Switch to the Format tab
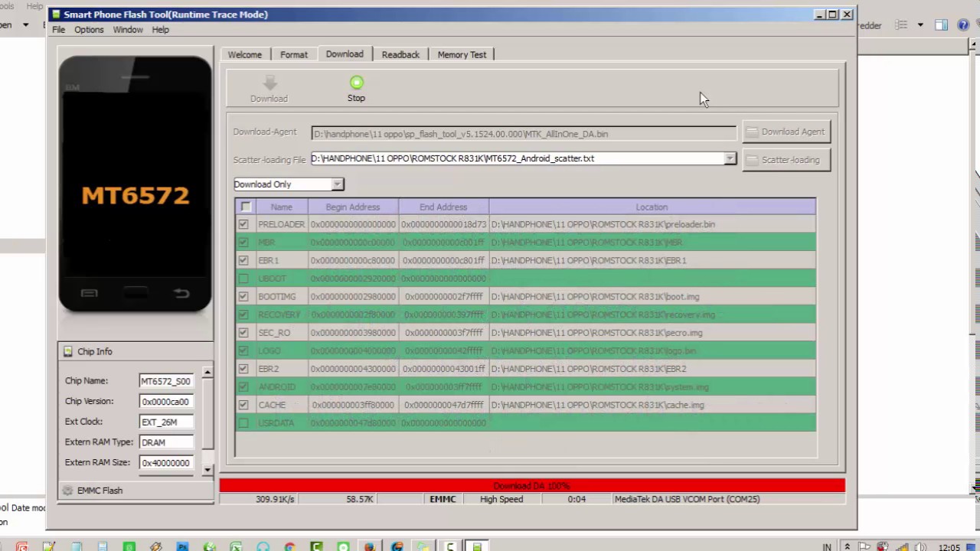Screen dimensions: 980x551 pos(294,54)
